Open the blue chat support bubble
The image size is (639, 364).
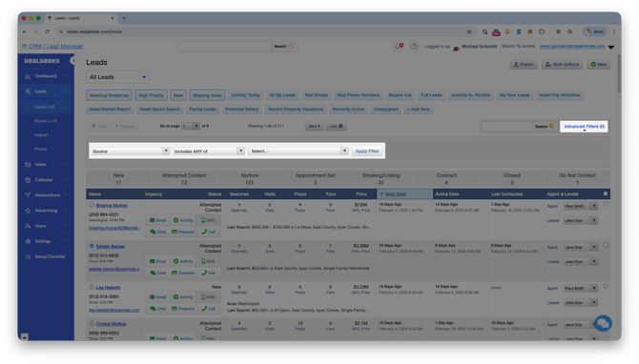point(603,324)
